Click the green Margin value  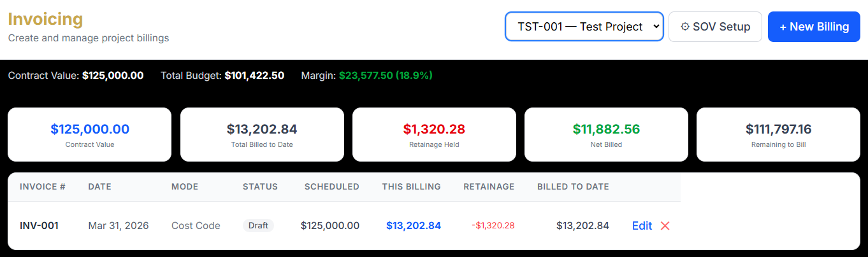386,76
